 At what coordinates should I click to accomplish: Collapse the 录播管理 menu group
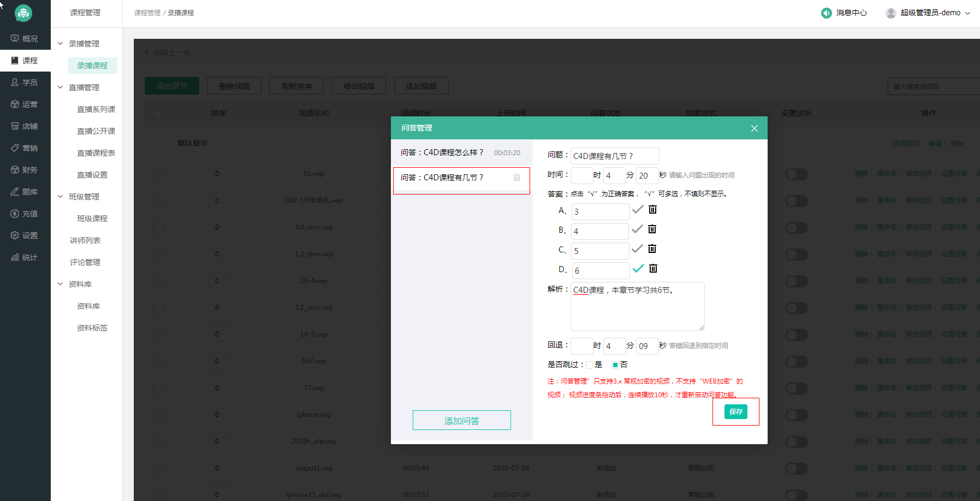click(x=61, y=44)
